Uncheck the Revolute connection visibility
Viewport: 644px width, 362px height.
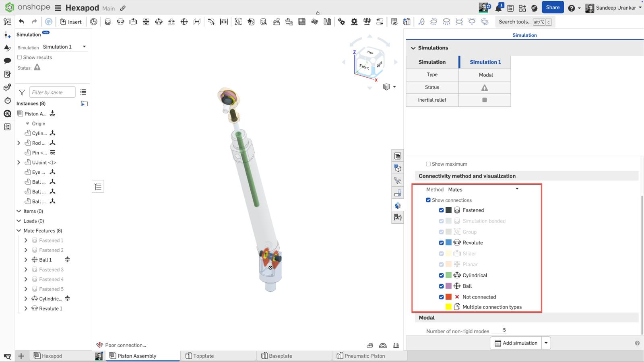point(441,243)
